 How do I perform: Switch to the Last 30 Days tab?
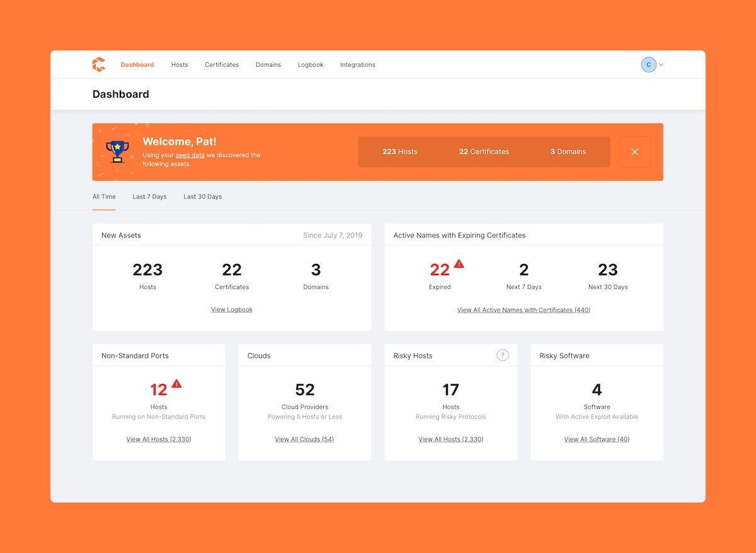[x=202, y=197]
